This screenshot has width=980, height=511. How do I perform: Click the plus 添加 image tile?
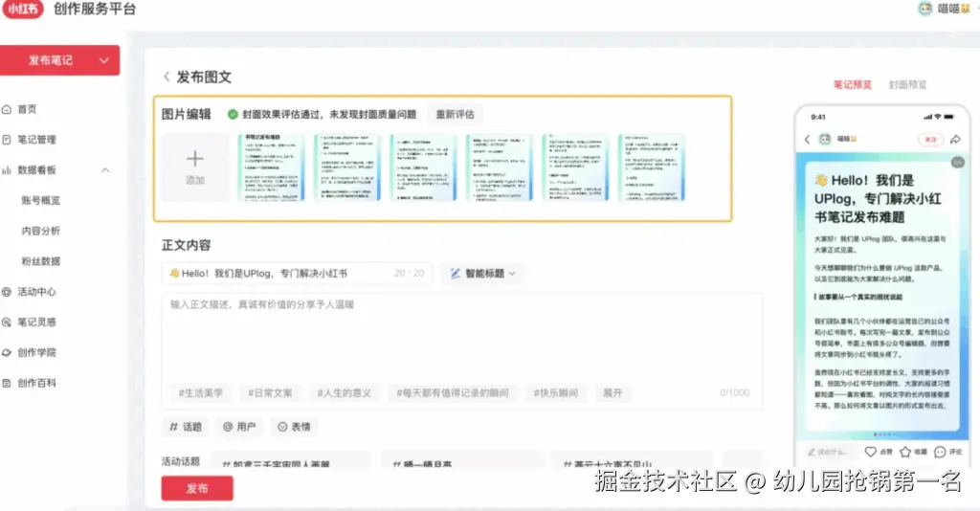click(195, 167)
